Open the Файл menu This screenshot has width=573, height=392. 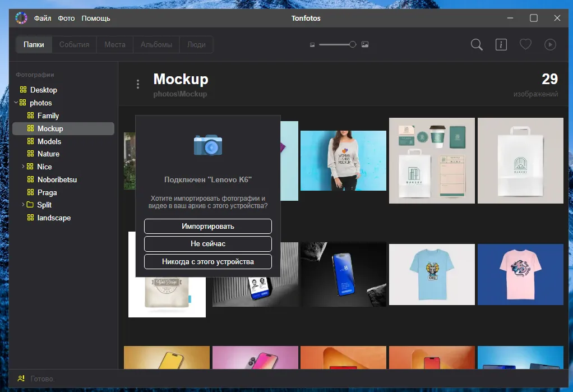[43, 18]
